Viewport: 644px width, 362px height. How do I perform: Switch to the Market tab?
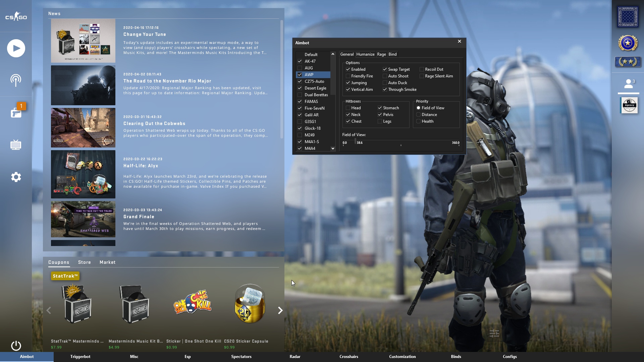[107, 262]
